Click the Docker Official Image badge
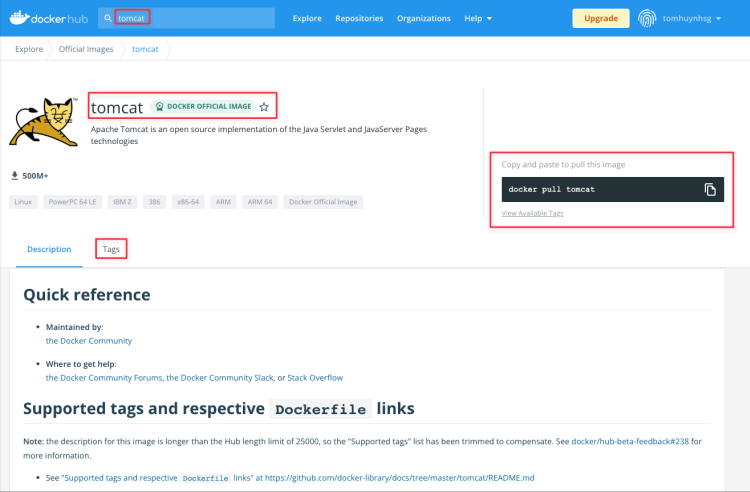Screen dimensions: 750x492 pos(203,106)
